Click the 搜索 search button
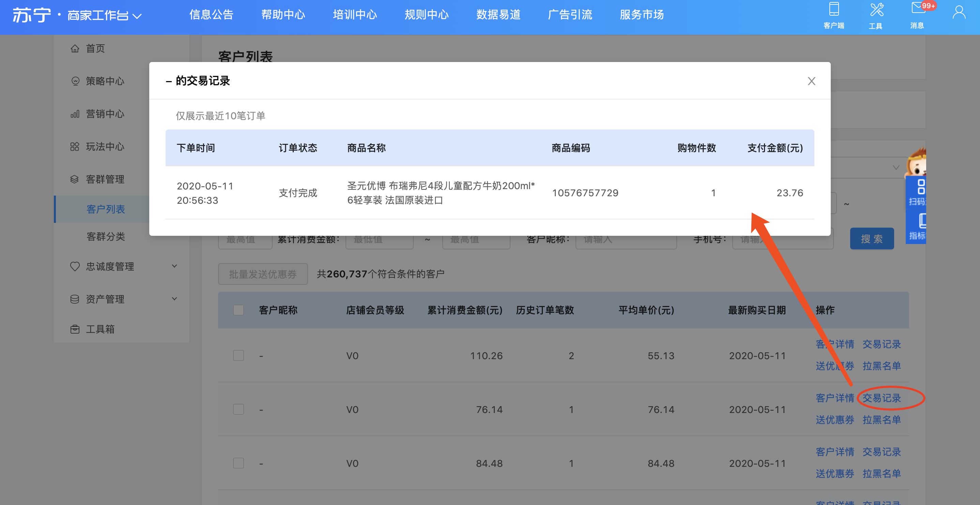 coord(872,239)
